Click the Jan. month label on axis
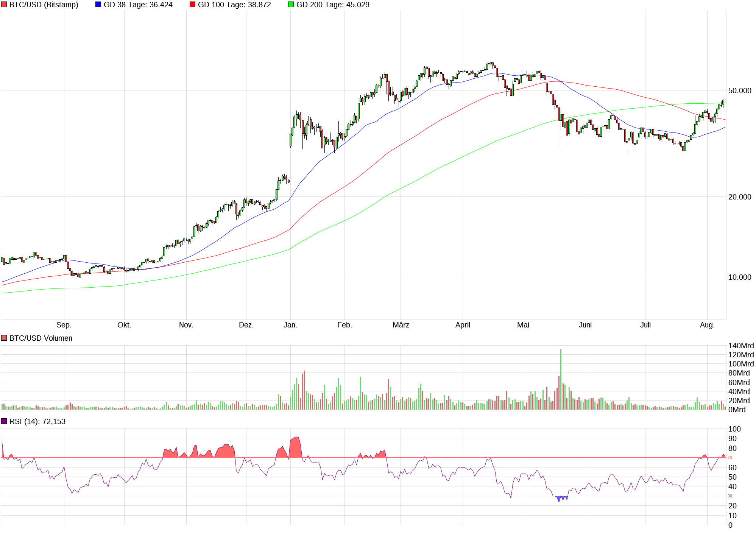Viewport: 756px width, 533px height. click(x=290, y=325)
